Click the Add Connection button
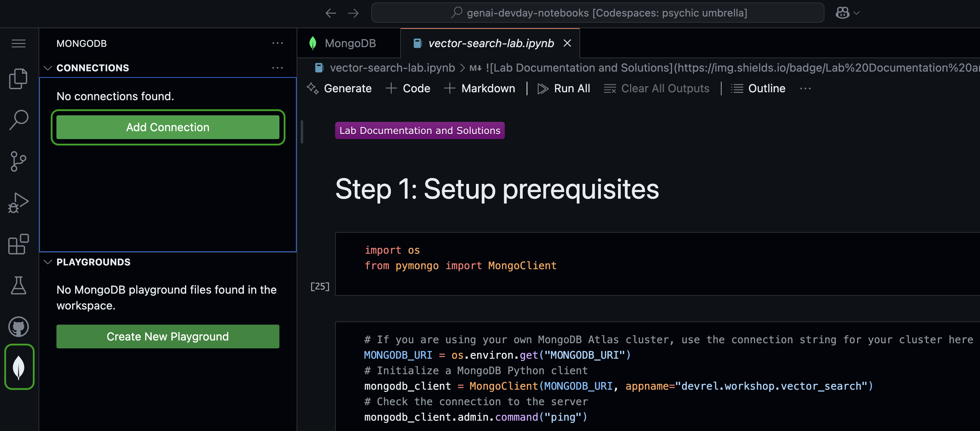 click(x=168, y=127)
